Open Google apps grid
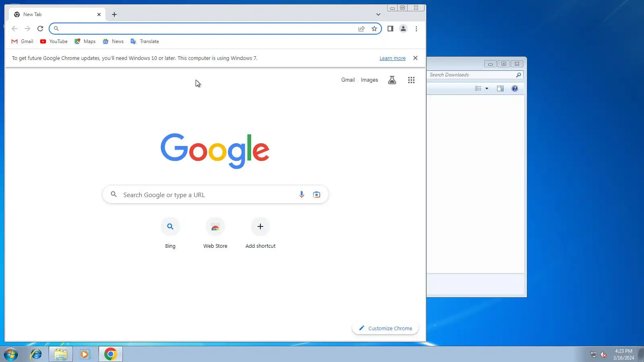 click(x=411, y=80)
